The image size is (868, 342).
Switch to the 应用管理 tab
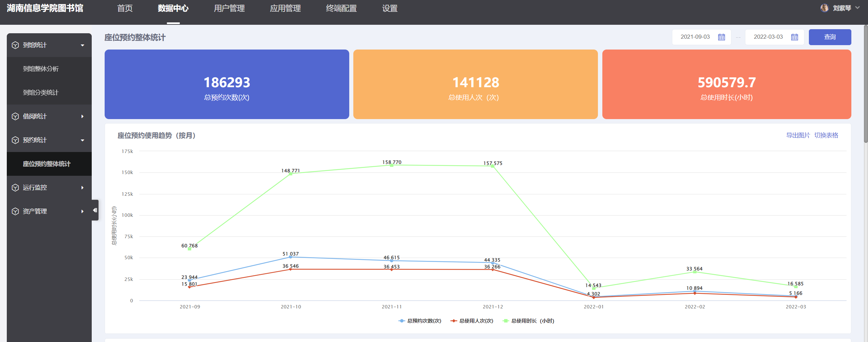pos(285,8)
